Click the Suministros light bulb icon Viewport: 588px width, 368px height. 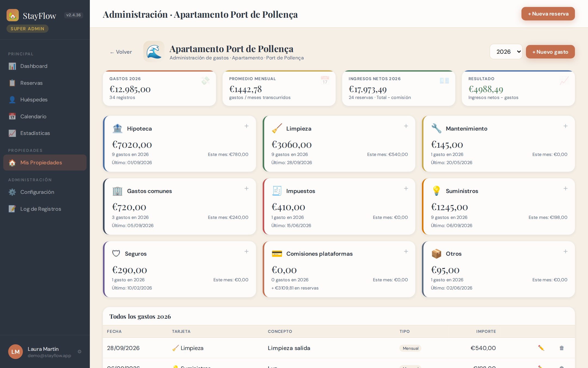[436, 191]
